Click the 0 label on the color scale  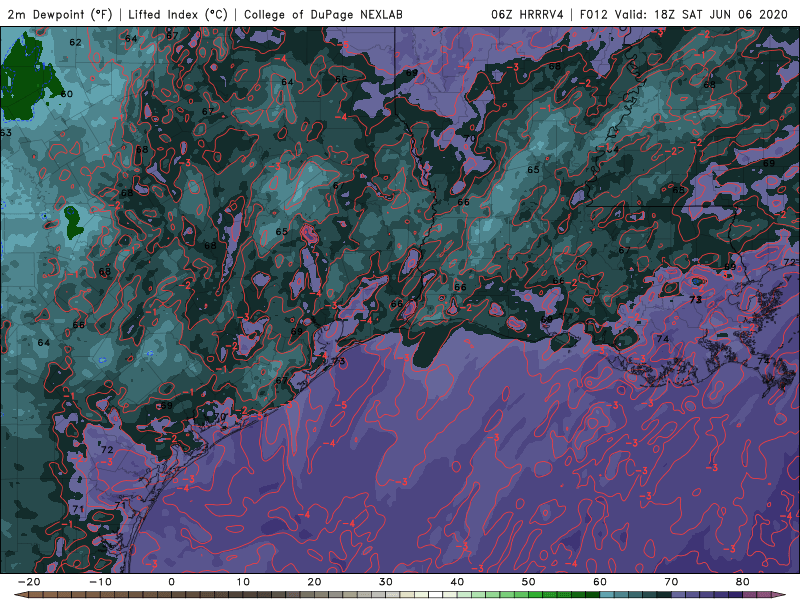coord(171,582)
